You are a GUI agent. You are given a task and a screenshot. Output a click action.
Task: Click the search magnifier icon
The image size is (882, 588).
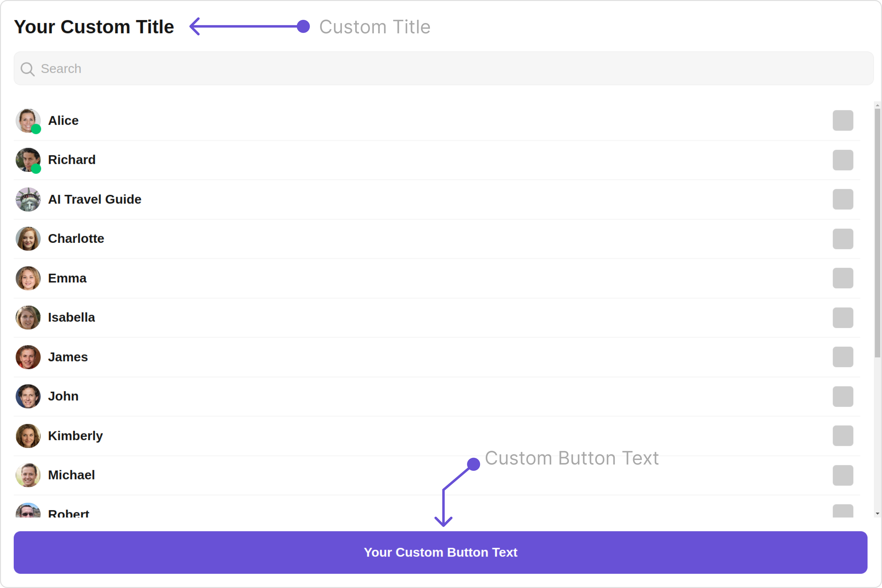click(x=27, y=69)
